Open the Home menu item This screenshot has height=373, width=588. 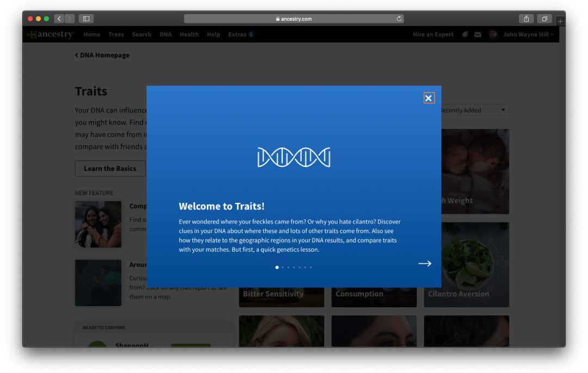(x=92, y=34)
